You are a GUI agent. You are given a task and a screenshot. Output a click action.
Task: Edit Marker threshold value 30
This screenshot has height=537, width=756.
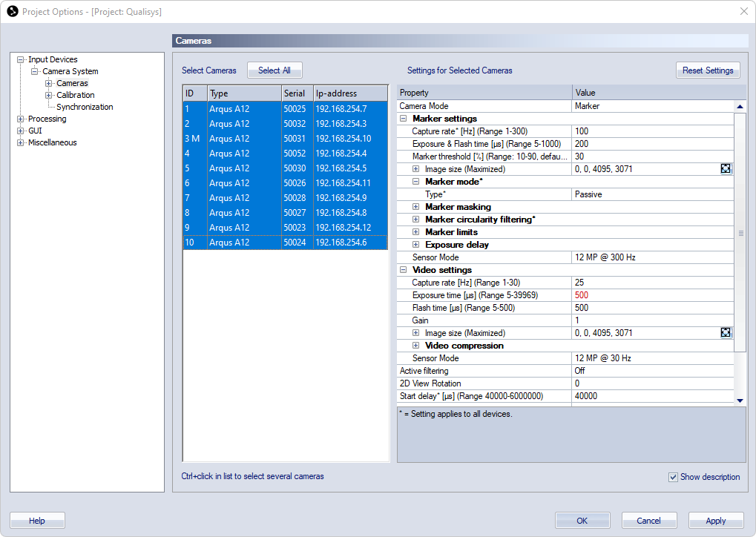653,157
